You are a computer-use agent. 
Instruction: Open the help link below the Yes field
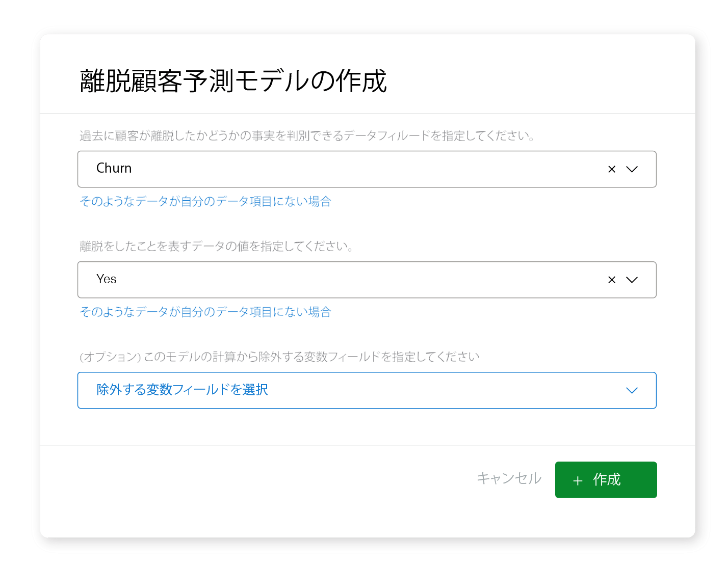(205, 312)
